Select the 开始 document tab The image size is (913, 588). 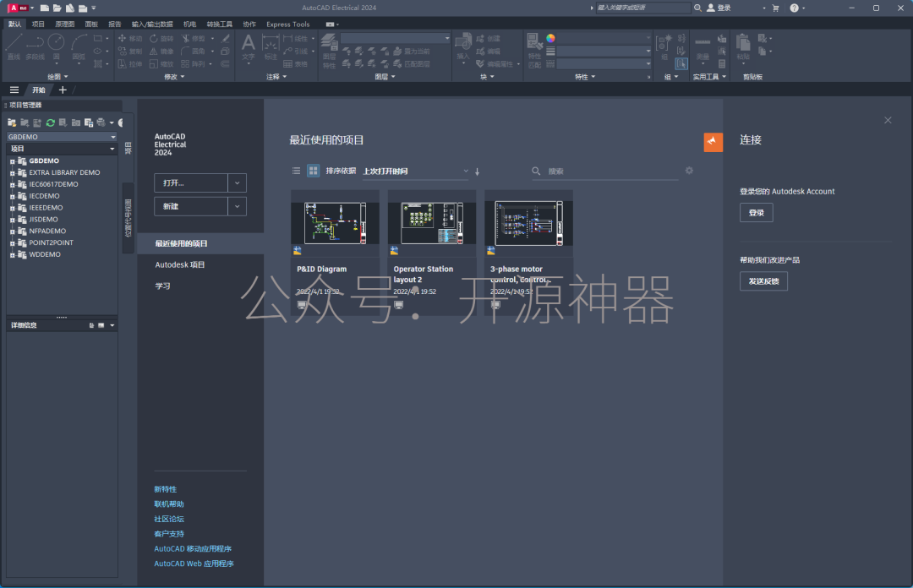click(39, 90)
